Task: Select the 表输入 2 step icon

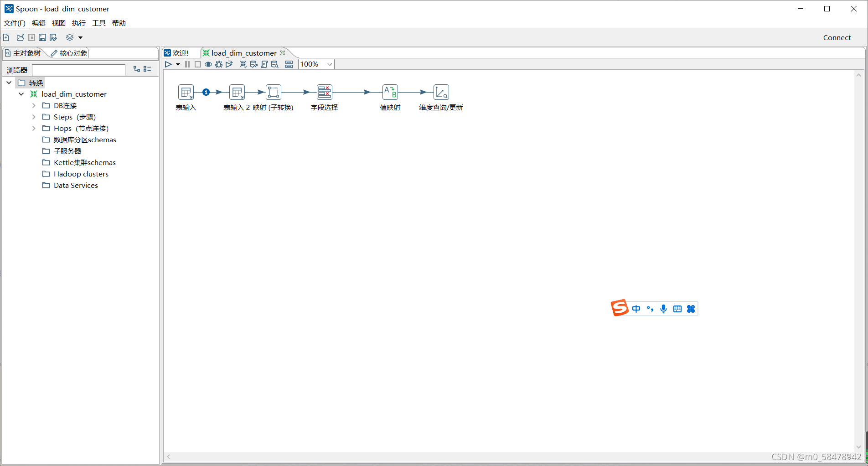Action: [x=237, y=92]
